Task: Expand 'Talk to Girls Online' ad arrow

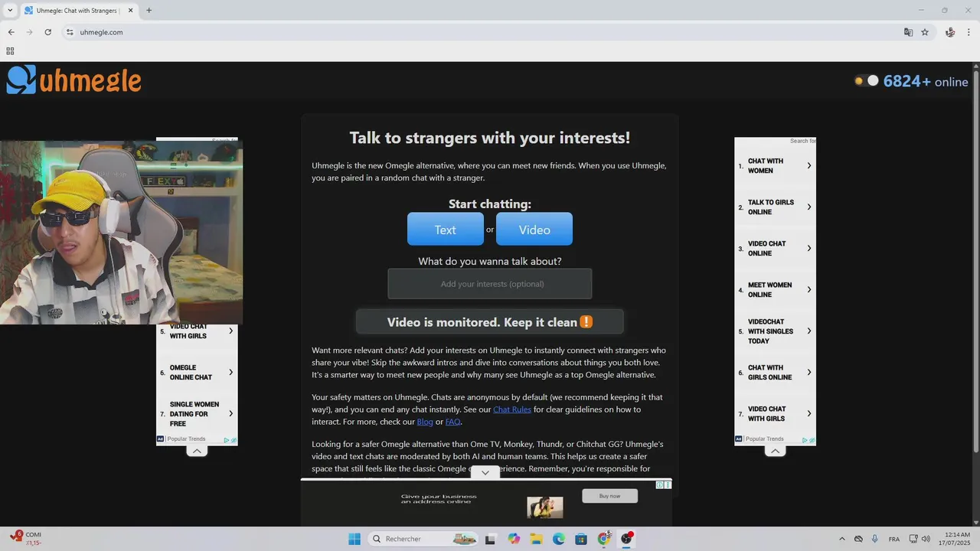Action: point(809,207)
